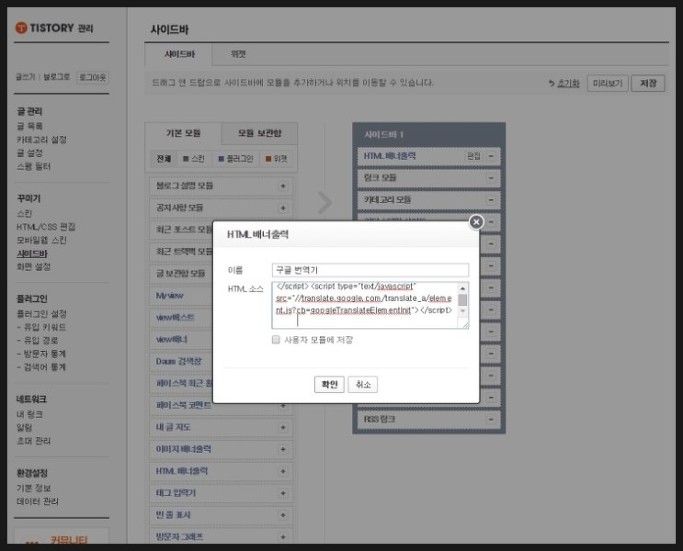Image resolution: width=683 pixels, height=551 pixels.
Task: Remove 카테고리 모듈 using its minus icon
Action: [x=491, y=200]
